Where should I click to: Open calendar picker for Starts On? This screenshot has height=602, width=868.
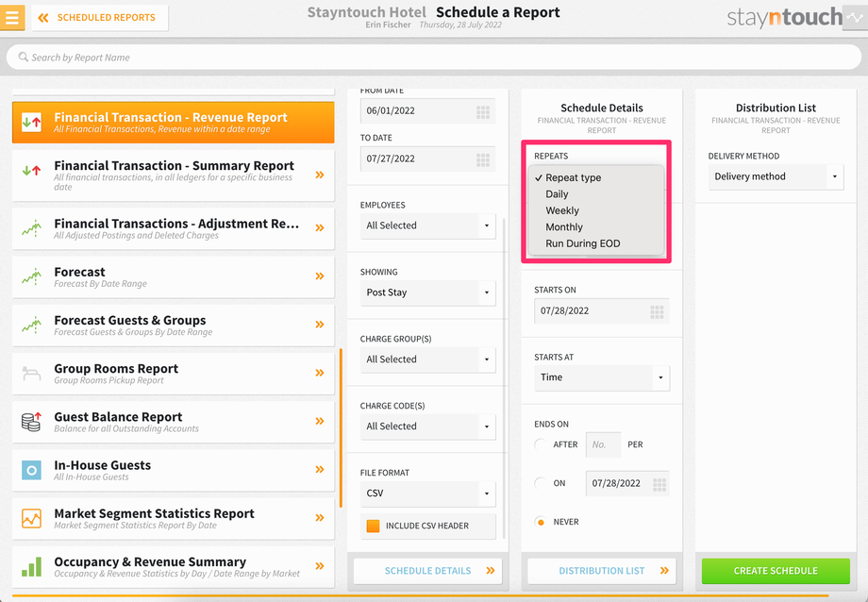pos(657,311)
